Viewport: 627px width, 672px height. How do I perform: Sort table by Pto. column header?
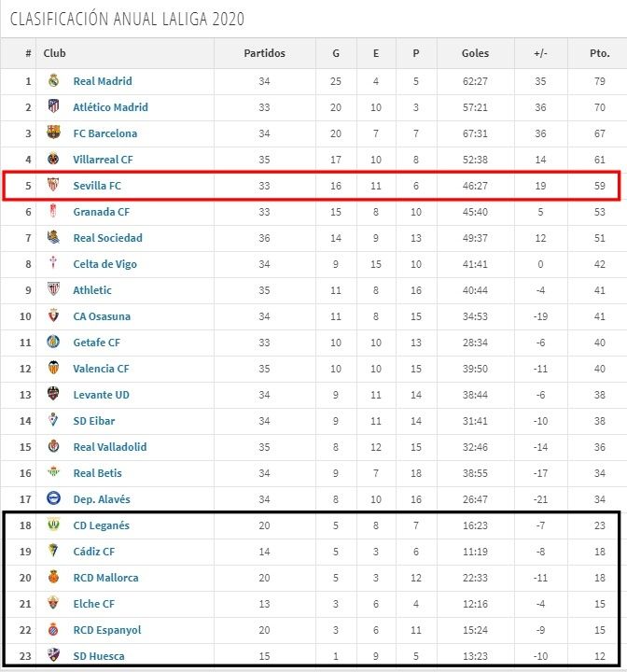point(601,53)
